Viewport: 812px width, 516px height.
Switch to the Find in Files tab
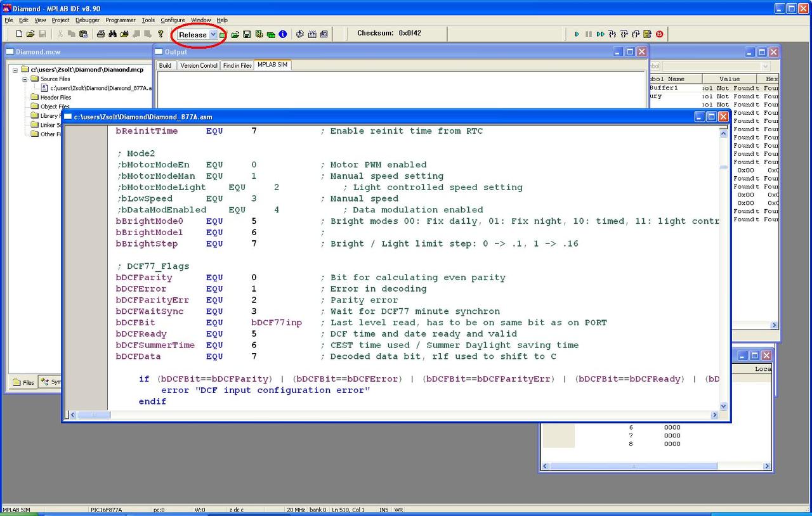click(237, 65)
